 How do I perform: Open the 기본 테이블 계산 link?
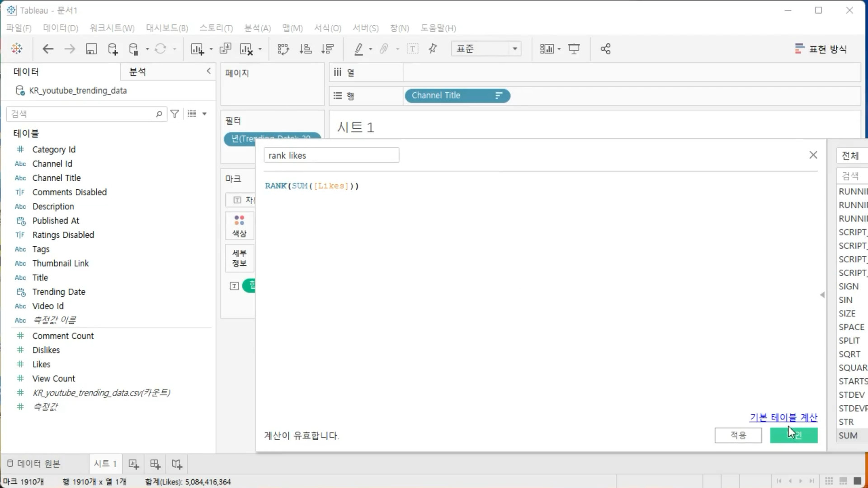tap(783, 417)
